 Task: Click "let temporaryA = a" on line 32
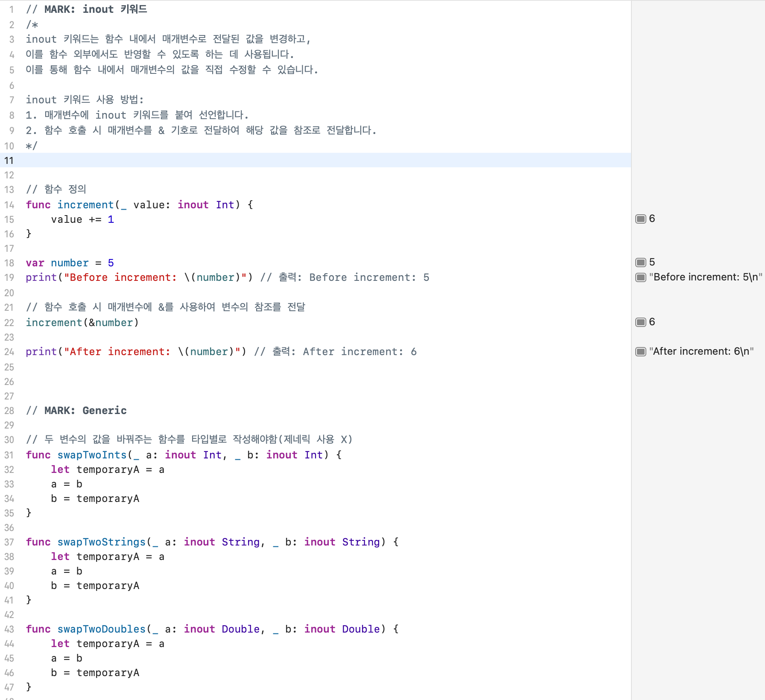click(x=108, y=470)
